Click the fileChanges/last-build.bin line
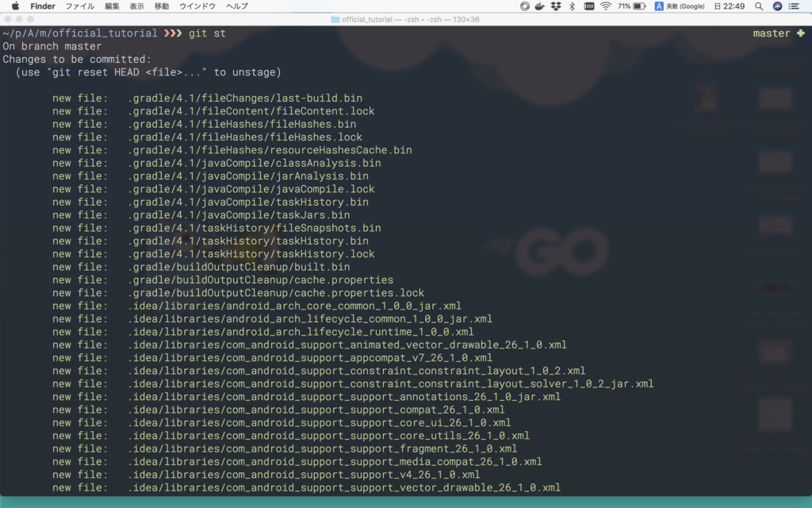The width and height of the screenshot is (812, 508). click(207, 98)
